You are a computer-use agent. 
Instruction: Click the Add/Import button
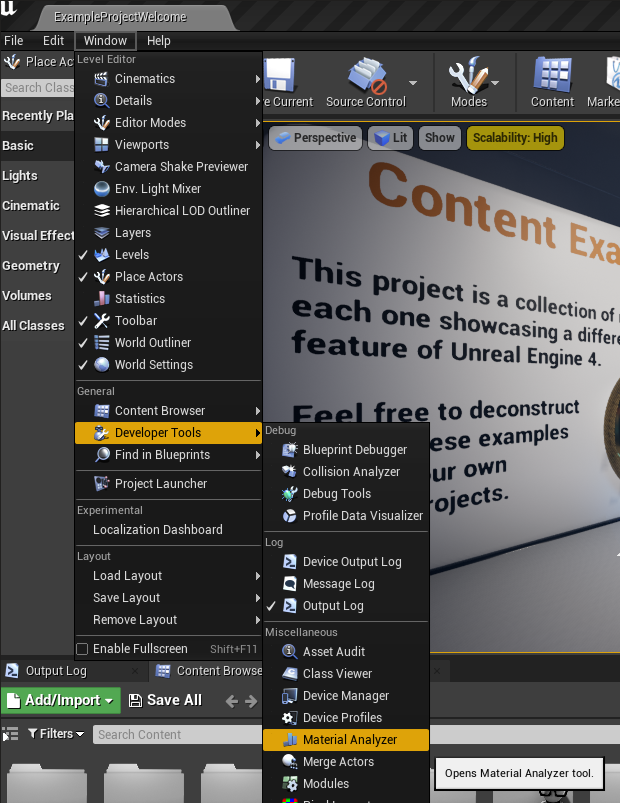(x=61, y=701)
